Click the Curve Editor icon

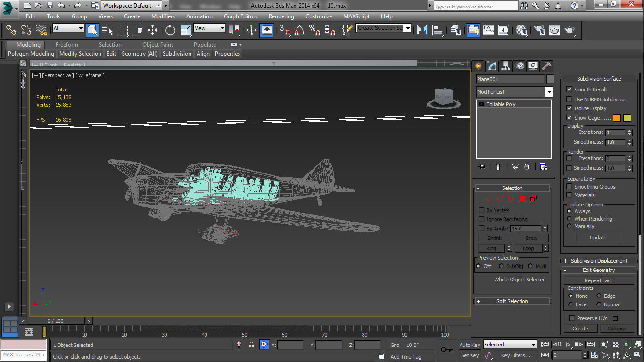tap(488, 30)
